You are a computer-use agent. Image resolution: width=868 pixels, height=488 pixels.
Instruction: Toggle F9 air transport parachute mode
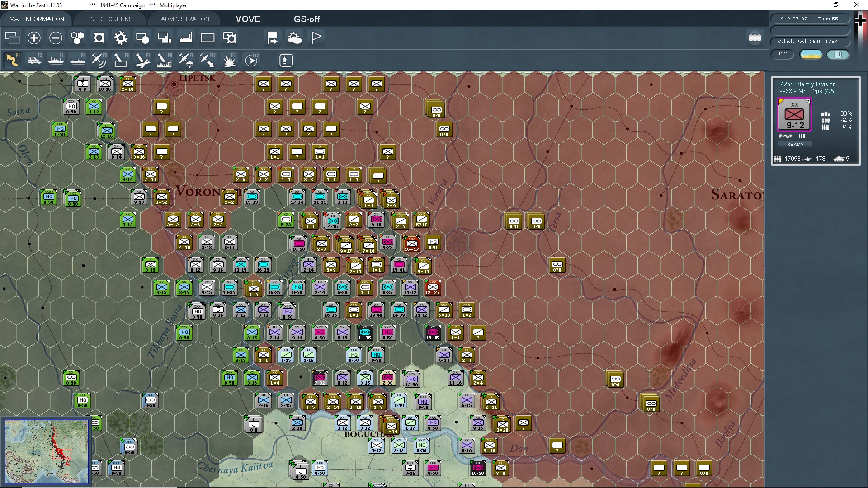click(x=186, y=60)
